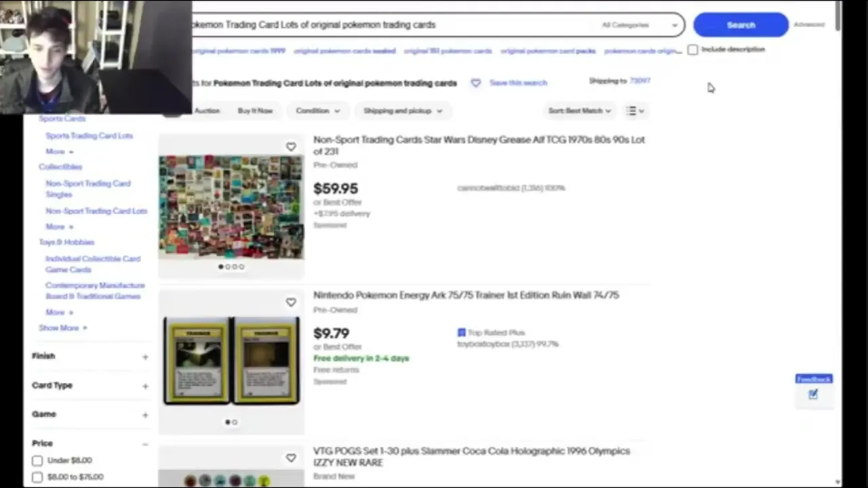
Task: Expand the Finish filter section
Action: pyautogui.click(x=90, y=356)
